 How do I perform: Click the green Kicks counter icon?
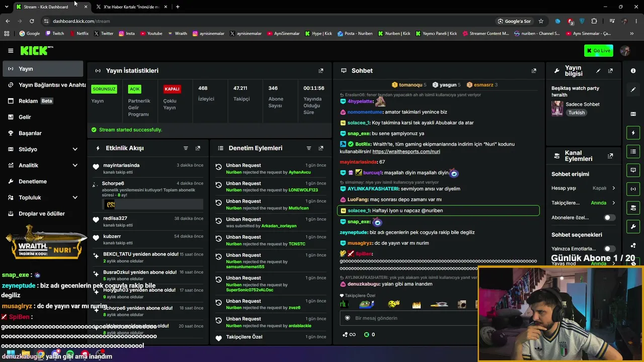pyautogui.click(x=366, y=334)
